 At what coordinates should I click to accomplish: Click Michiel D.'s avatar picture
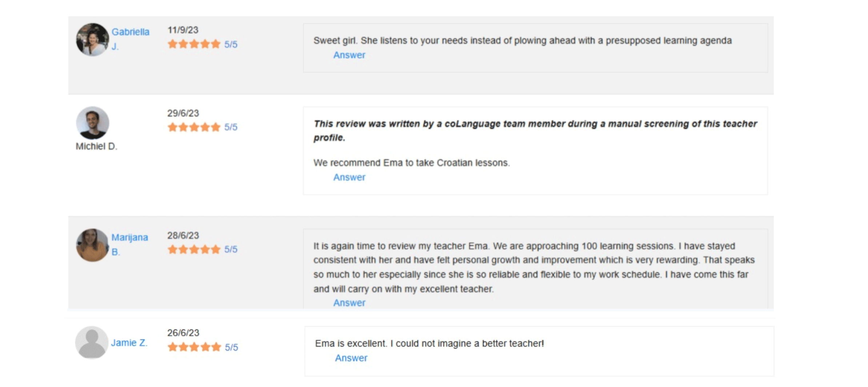click(x=92, y=123)
